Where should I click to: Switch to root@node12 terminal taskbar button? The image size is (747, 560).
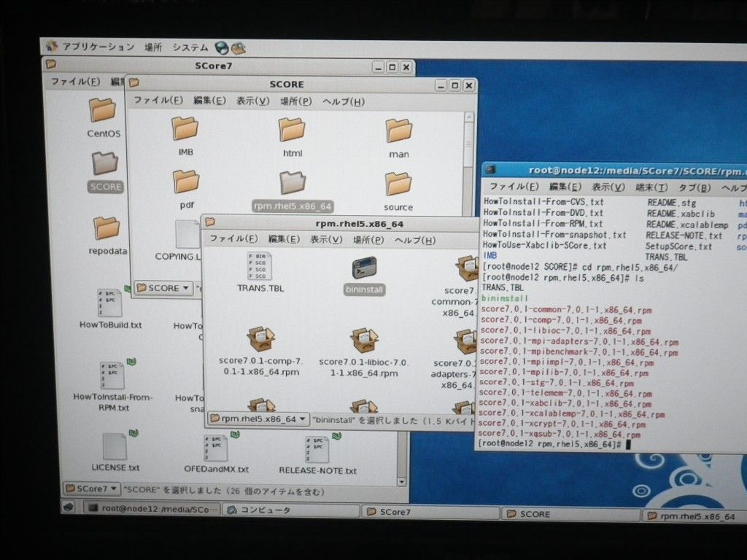click(152, 508)
